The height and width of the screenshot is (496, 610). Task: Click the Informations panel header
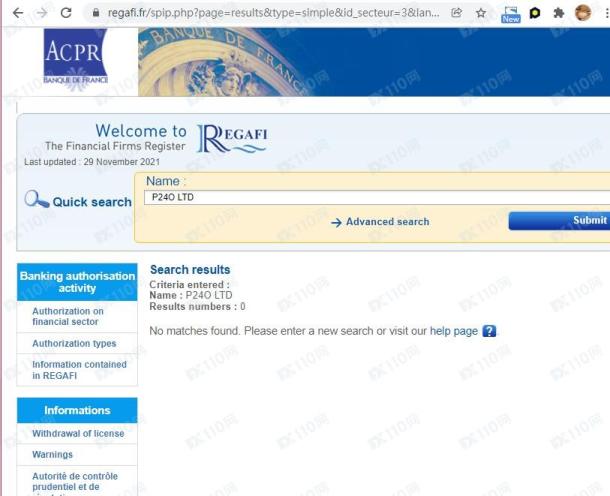tap(77, 410)
